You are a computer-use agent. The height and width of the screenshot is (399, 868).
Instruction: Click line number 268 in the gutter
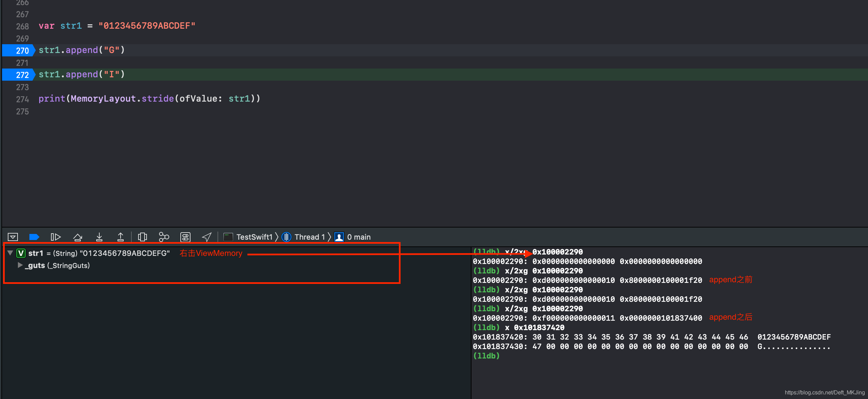tap(22, 26)
